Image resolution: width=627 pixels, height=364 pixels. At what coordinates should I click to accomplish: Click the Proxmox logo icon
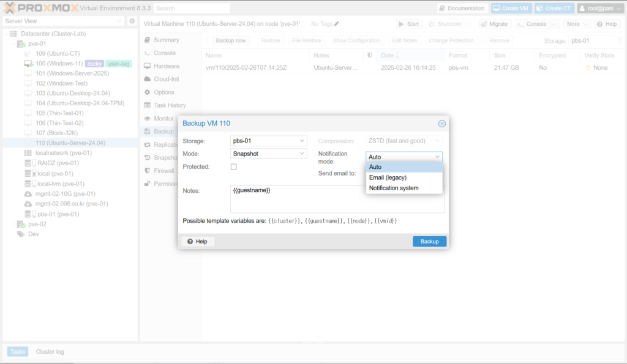click(11, 8)
